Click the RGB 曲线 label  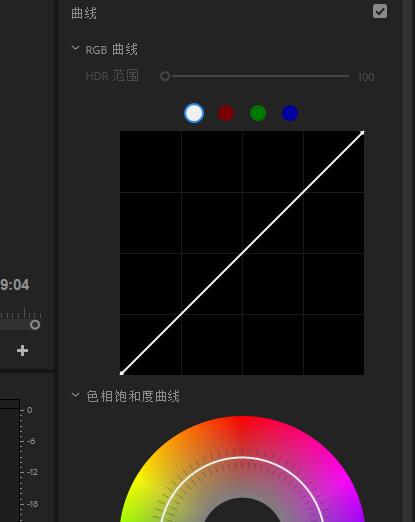111,50
